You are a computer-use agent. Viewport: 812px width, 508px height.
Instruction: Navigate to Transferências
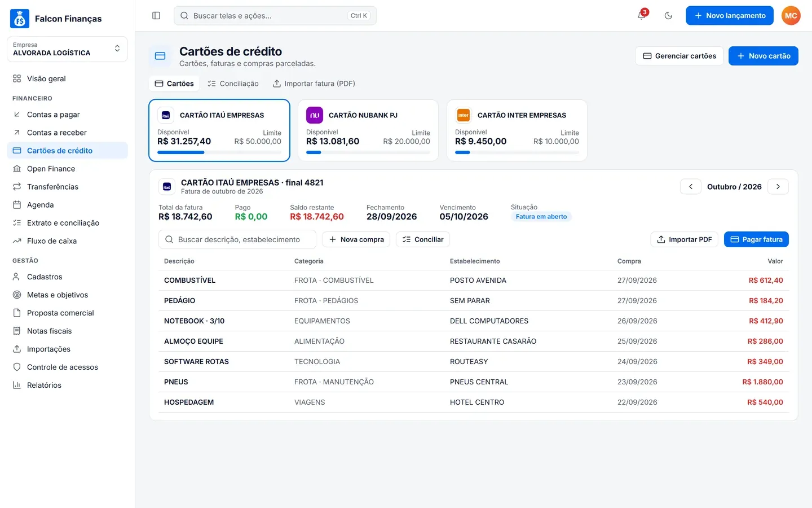67,187
